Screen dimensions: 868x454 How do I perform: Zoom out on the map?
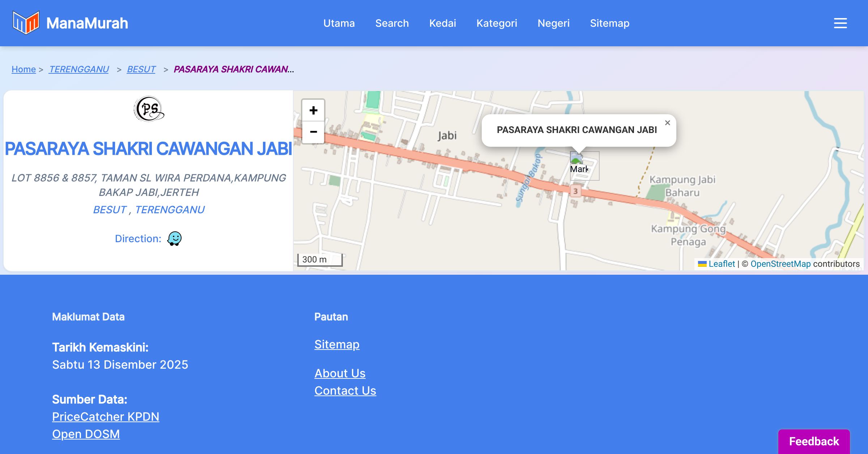313,132
